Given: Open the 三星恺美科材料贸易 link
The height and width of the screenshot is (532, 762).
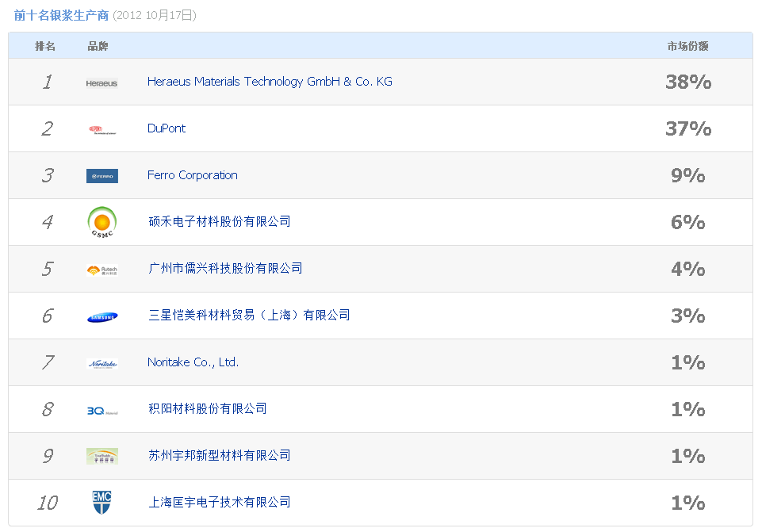Looking at the screenshot, I should 249,315.
